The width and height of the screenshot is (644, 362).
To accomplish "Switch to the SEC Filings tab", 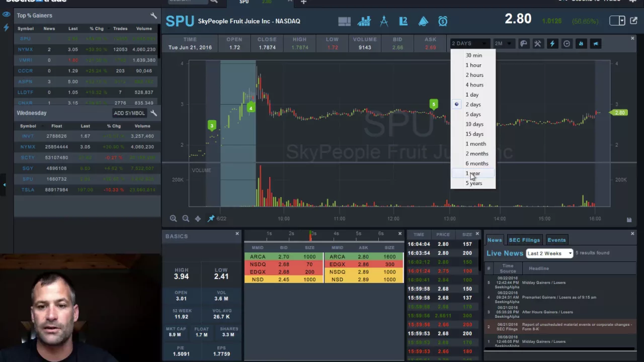I will [x=524, y=240].
